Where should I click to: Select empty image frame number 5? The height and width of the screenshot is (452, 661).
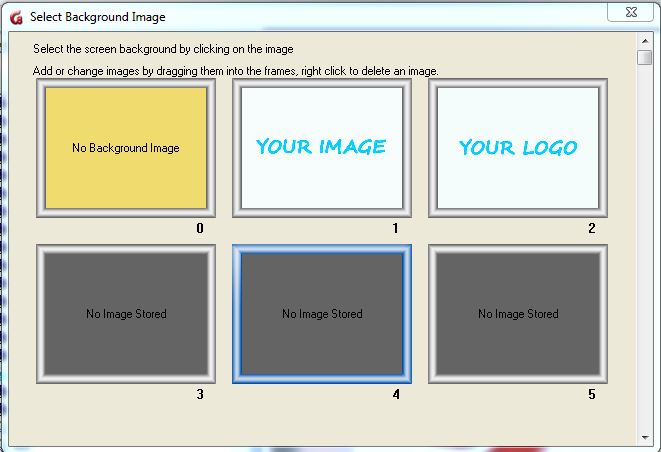517,314
